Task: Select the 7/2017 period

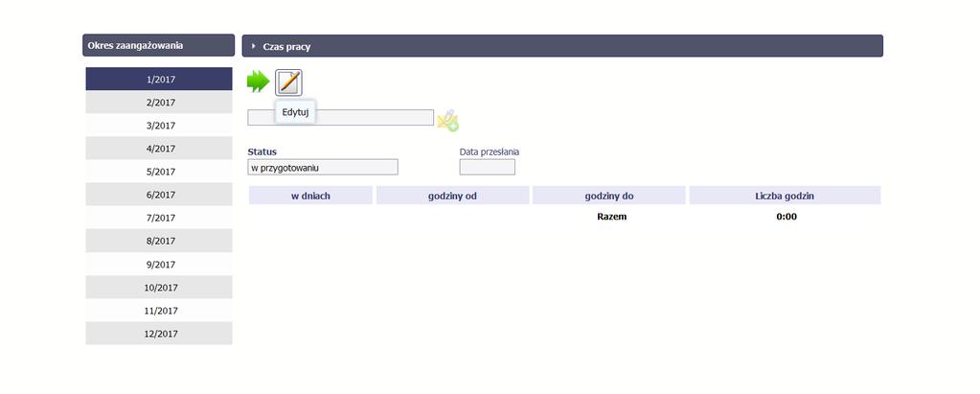Action: coord(159,219)
